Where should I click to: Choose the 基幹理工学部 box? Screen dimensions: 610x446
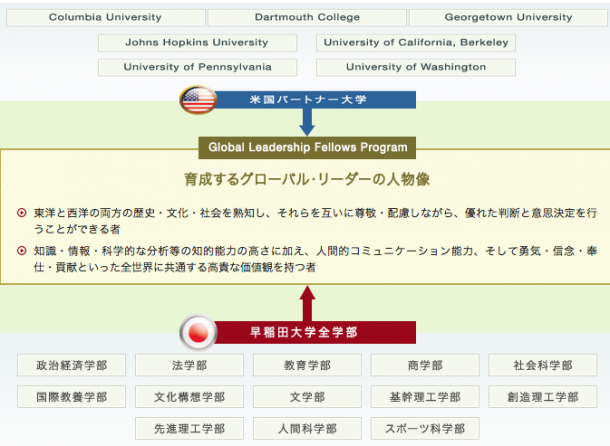pos(425,397)
